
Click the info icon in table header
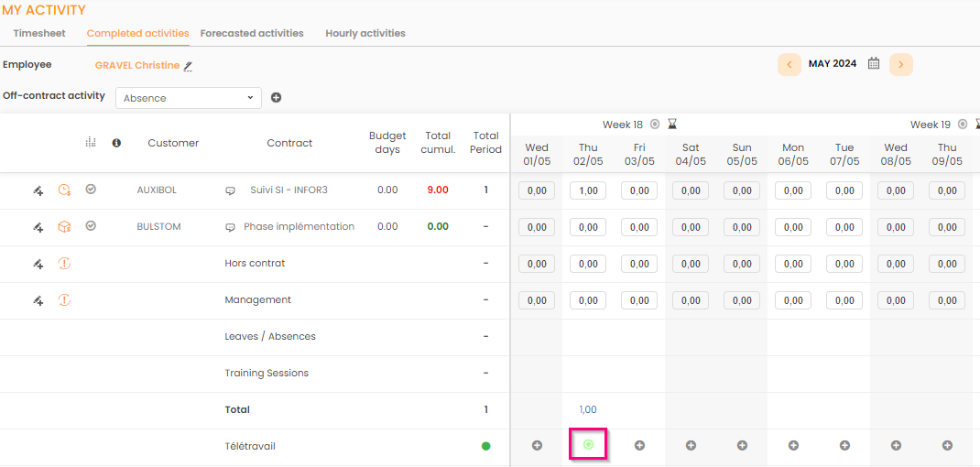[x=116, y=143]
